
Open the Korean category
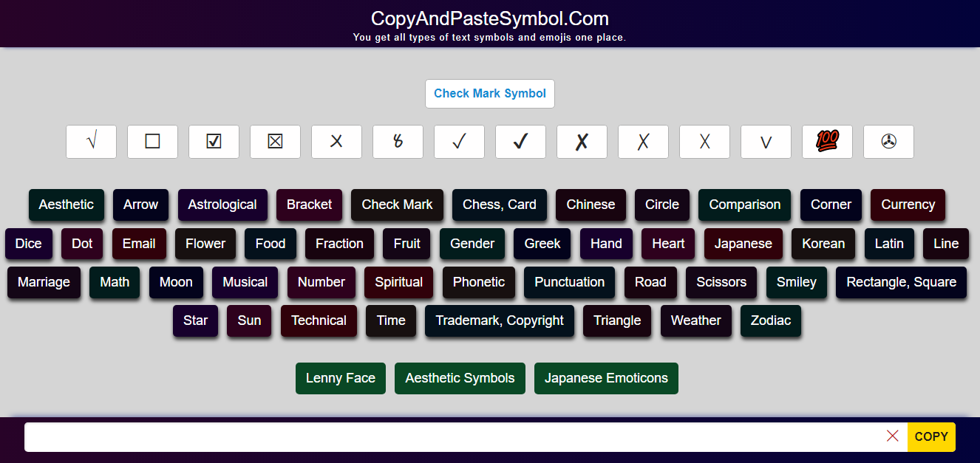823,244
